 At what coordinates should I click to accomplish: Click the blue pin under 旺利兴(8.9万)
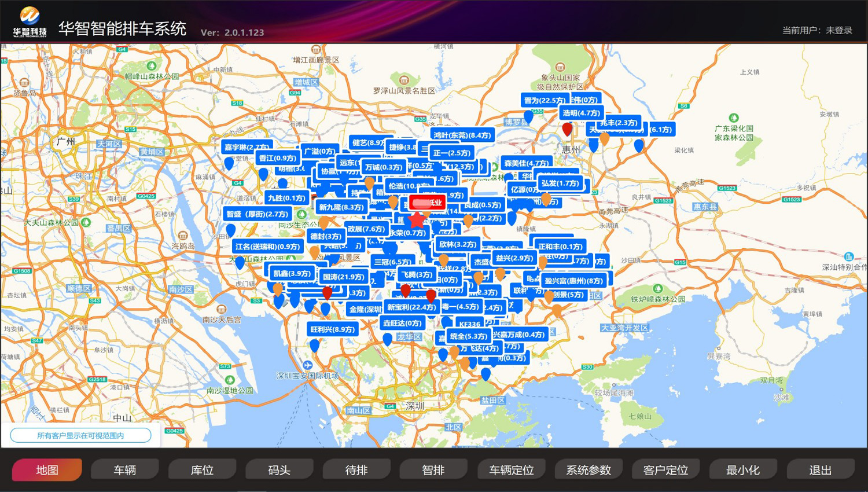coord(314,346)
